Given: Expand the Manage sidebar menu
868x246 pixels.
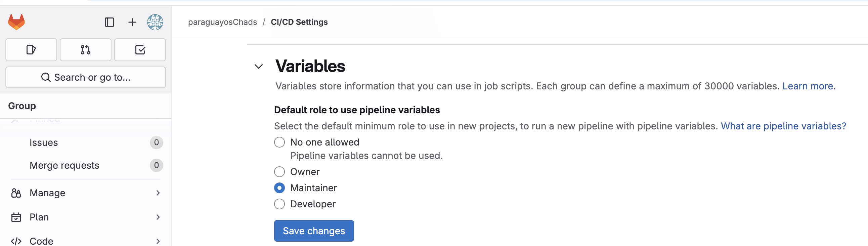Looking at the screenshot, I should [x=86, y=193].
